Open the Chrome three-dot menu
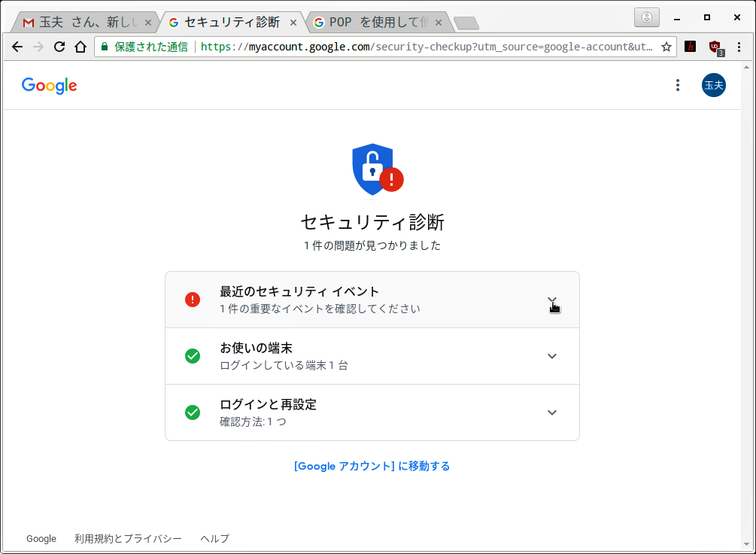Viewport: 756px width, 554px height. [x=739, y=47]
